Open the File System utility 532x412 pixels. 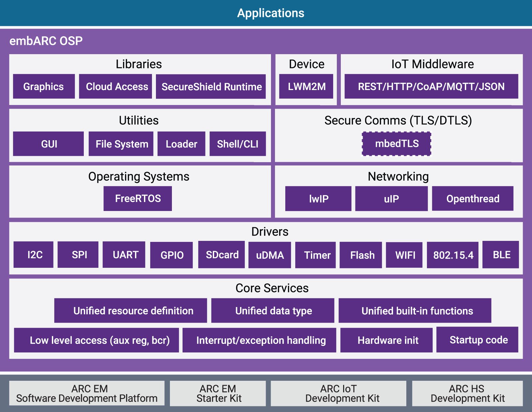click(x=120, y=144)
